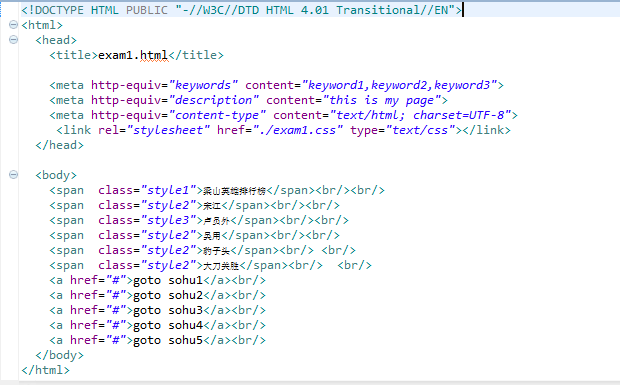
Task: Click the goto sohu4 link text
Action: coord(168,326)
